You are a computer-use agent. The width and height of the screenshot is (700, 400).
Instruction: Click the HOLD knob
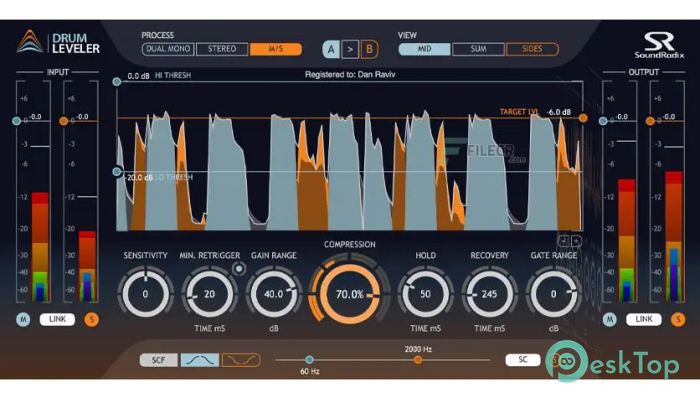pyautogui.click(x=425, y=294)
